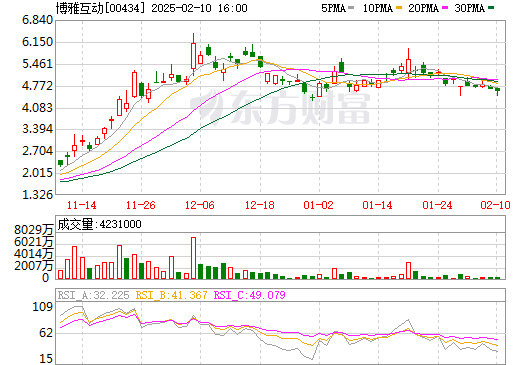
Task: Click the RSI_C:49.079 indicator label
Action: point(249,295)
